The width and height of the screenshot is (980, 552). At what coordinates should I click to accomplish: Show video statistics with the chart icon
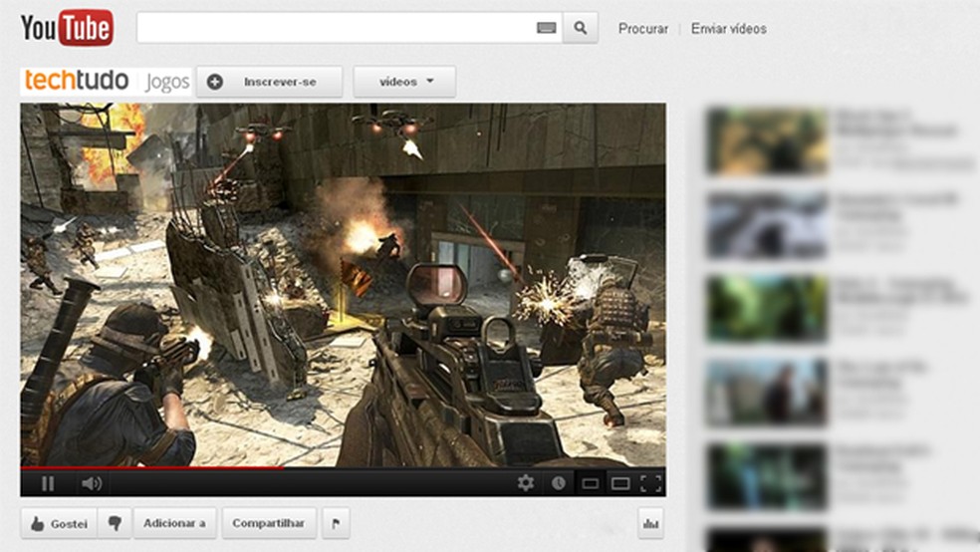pos(650,523)
